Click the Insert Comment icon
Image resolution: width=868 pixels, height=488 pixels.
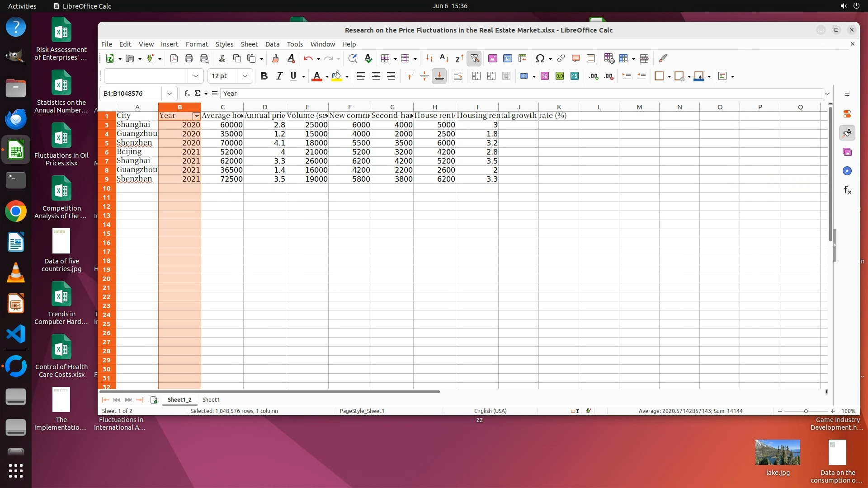pyautogui.click(x=576, y=58)
